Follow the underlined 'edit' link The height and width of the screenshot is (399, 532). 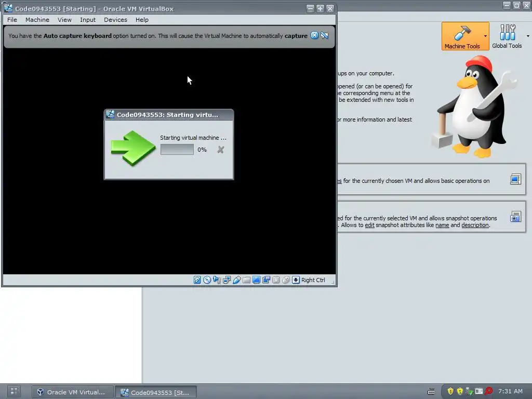point(369,225)
